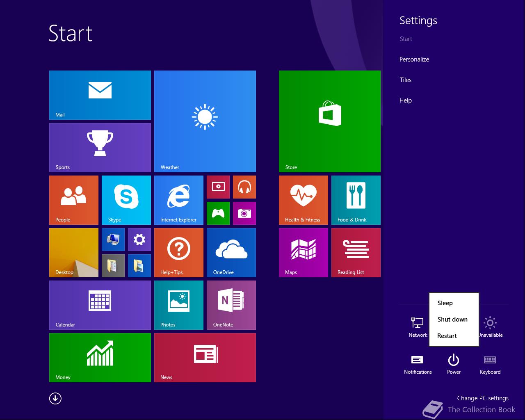Open the OneDrive tile
525x420 pixels.
[x=231, y=253]
